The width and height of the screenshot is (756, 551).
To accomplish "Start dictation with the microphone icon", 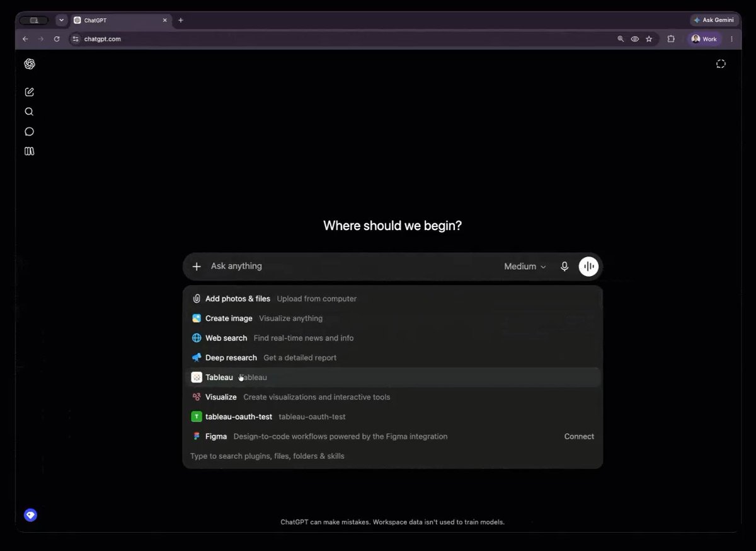I will [564, 267].
